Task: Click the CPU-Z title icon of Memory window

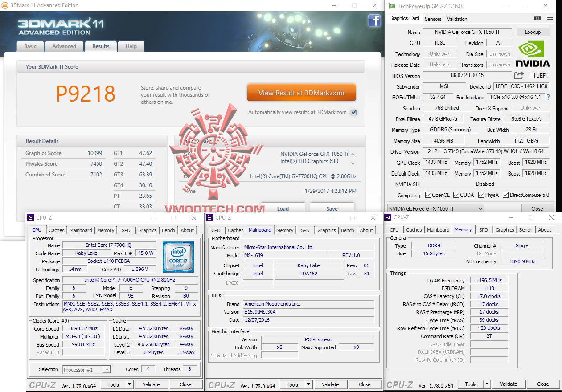Action: click(388, 217)
